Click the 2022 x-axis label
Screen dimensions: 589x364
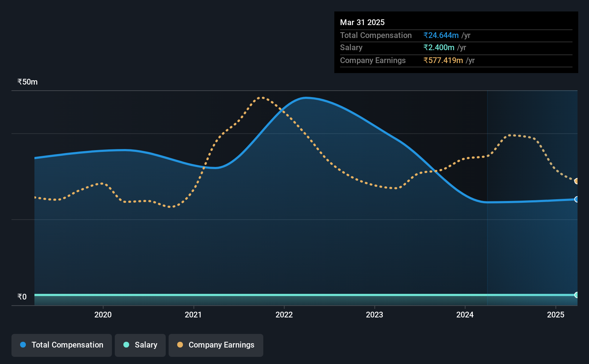pos(284,315)
